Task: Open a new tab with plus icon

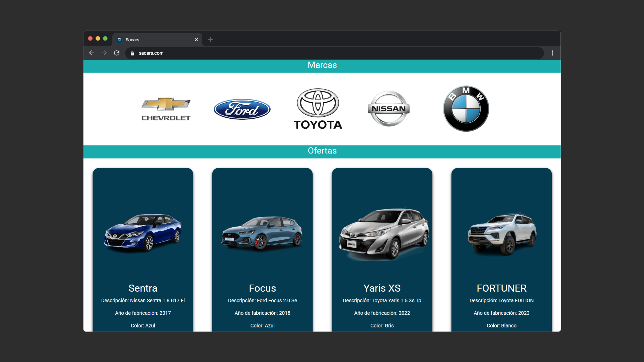Action: [x=210, y=40]
